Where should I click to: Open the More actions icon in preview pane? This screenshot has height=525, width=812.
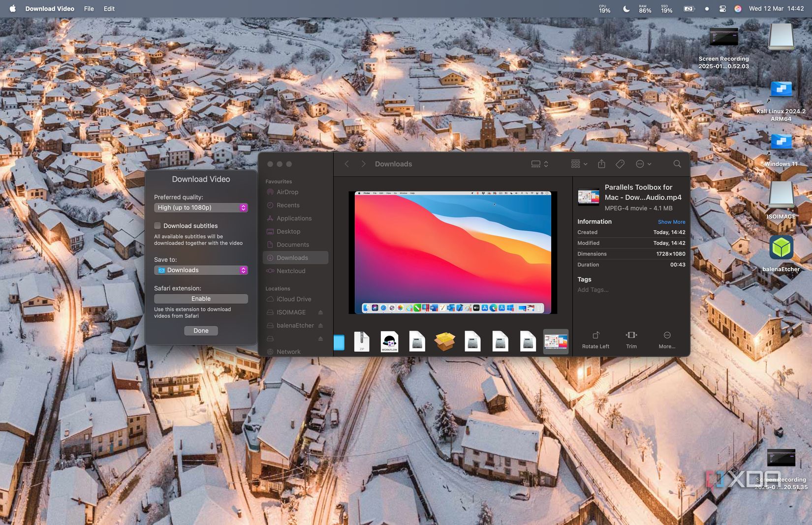(667, 335)
